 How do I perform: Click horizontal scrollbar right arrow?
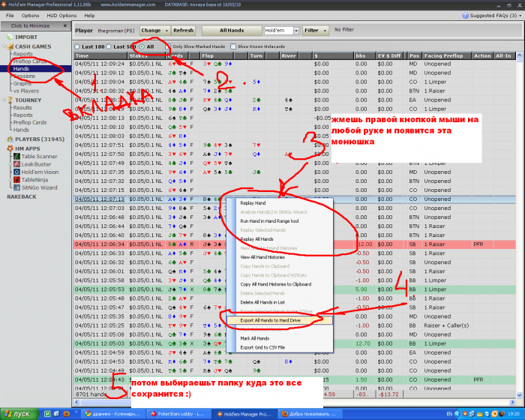point(512,402)
